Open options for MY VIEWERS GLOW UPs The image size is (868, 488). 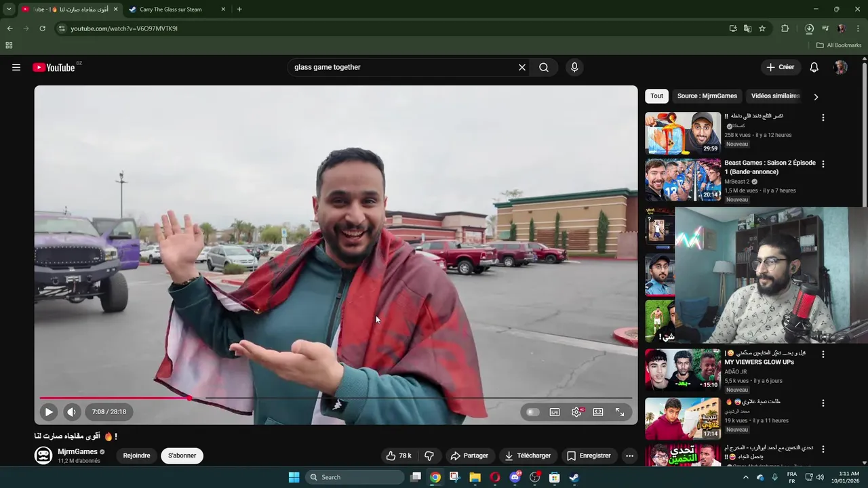click(x=823, y=354)
